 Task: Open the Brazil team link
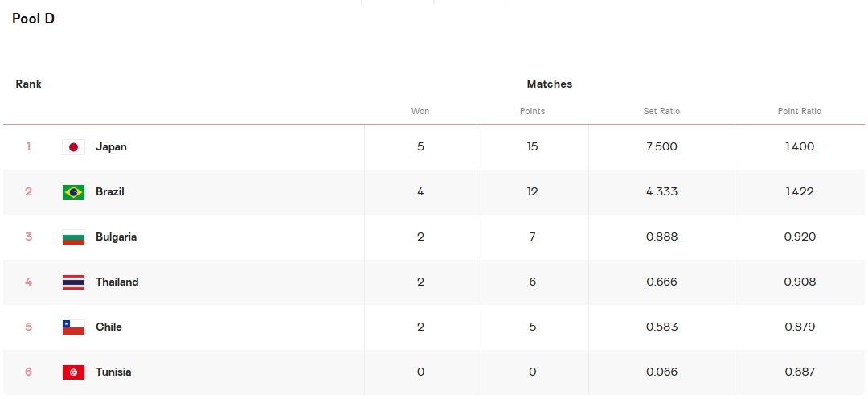point(109,191)
